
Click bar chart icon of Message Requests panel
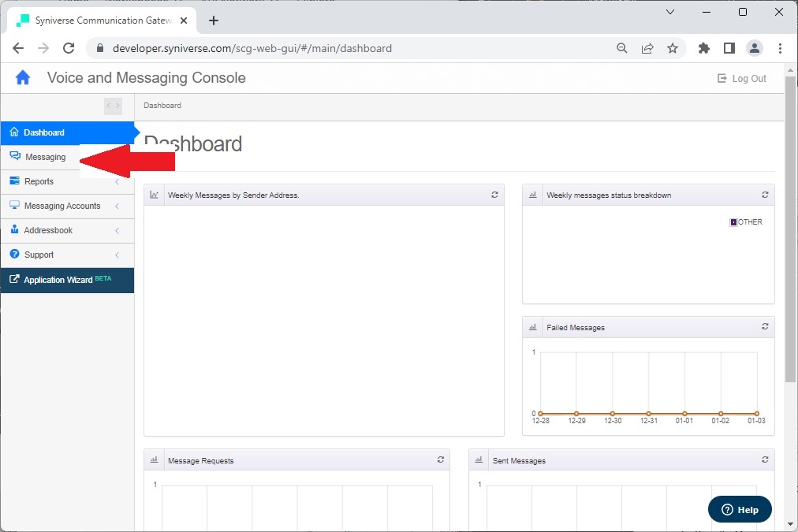[155, 459]
